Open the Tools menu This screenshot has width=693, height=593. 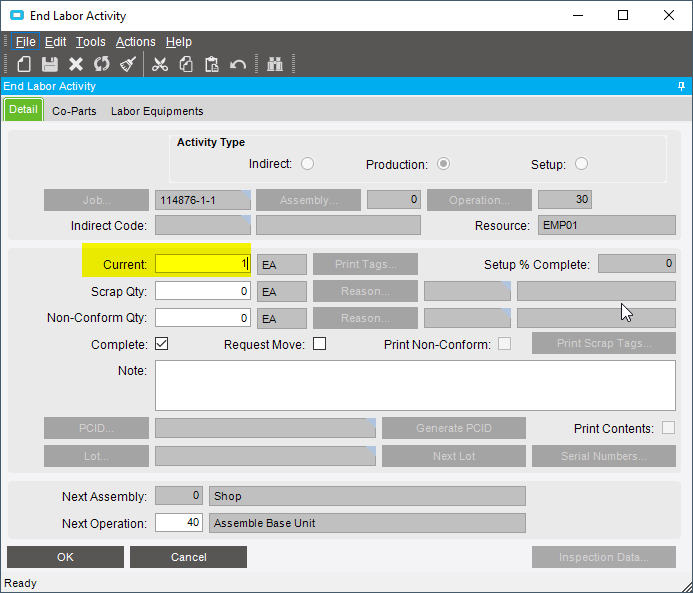(x=91, y=42)
